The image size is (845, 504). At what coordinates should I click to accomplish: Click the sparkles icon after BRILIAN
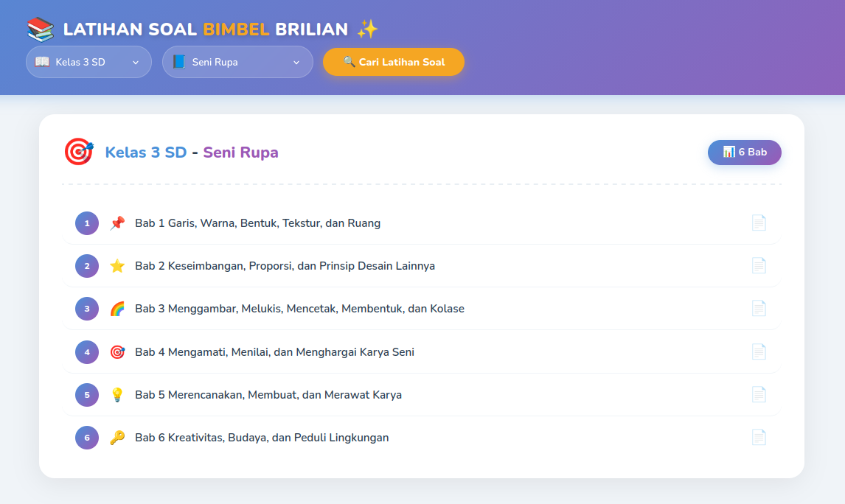[367, 29]
